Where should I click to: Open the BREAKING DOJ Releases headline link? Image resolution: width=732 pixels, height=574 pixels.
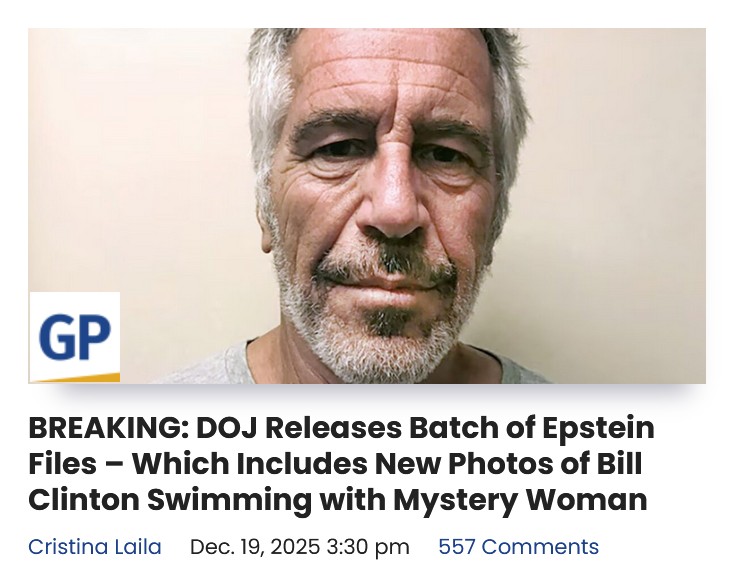(x=341, y=463)
